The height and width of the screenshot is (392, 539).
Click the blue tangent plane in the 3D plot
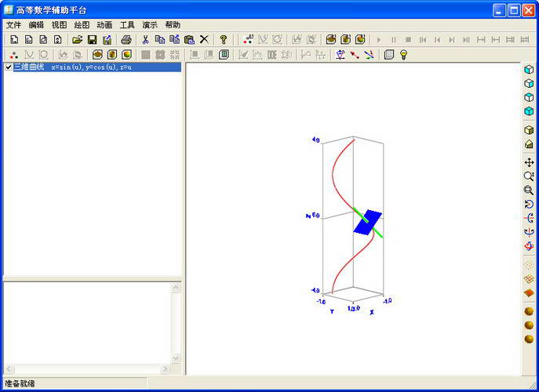point(366,223)
